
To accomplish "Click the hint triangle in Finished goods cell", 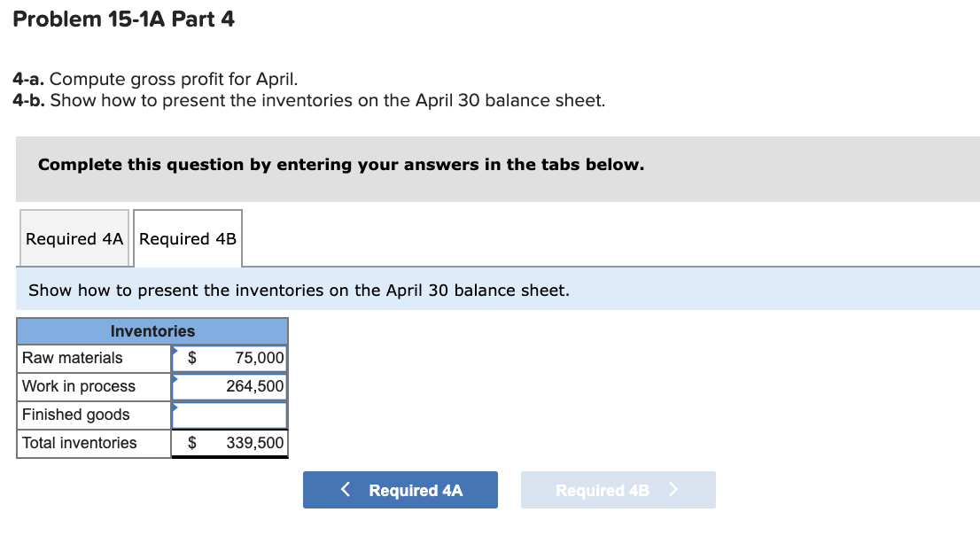I will click(x=175, y=408).
